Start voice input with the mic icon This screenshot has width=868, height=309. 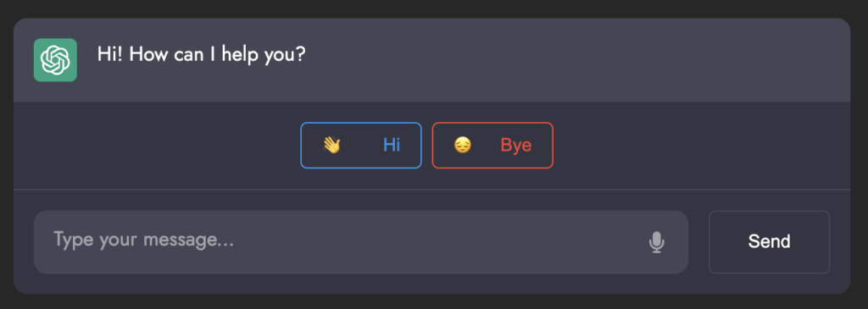pos(657,242)
